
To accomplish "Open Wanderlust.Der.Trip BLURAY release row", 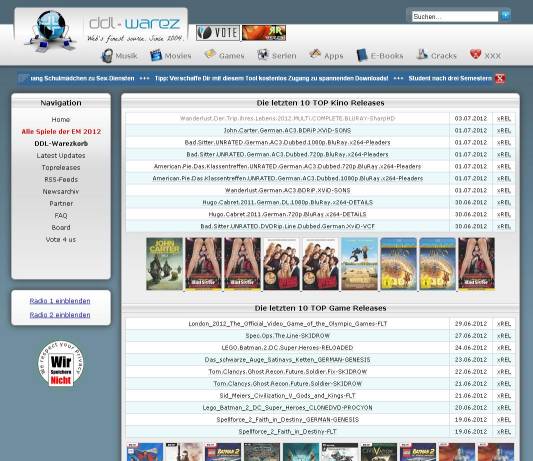I will pos(287,118).
